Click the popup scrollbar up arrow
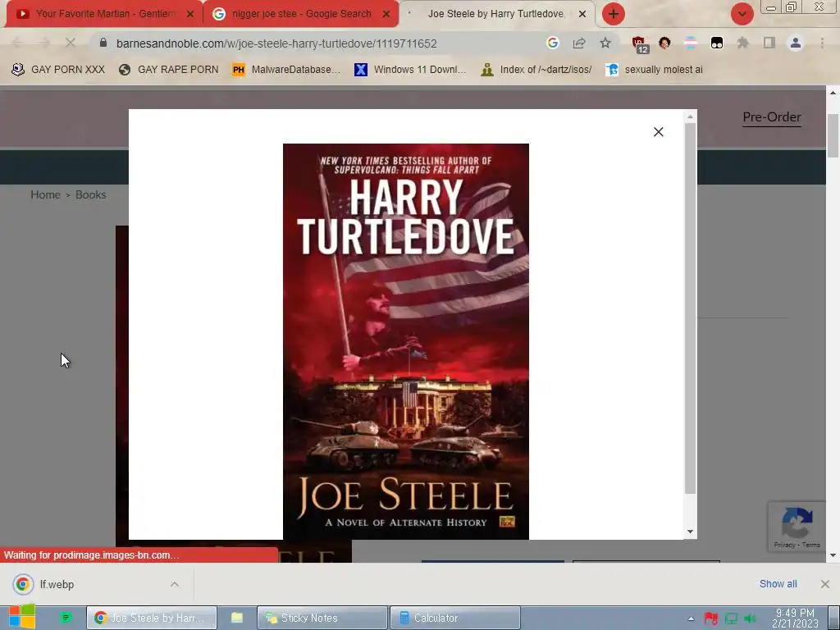The width and height of the screenshot is (840, 630). pos(690,116)
